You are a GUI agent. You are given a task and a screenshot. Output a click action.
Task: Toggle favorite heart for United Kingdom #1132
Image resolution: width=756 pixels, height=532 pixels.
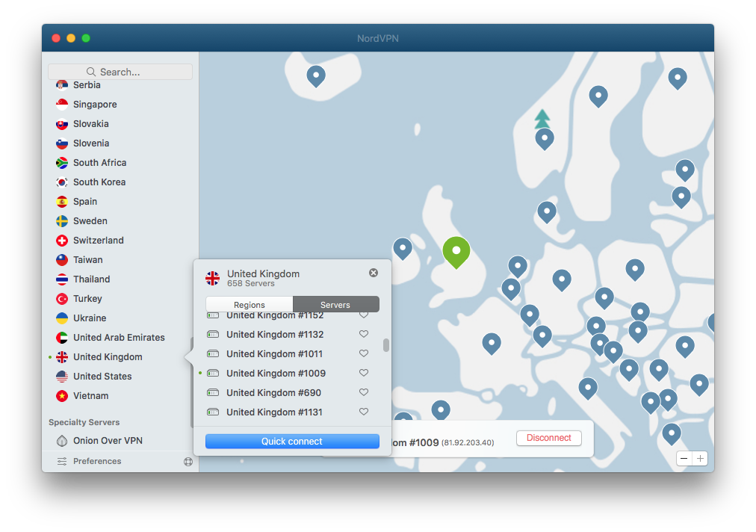tap(364, 334)
